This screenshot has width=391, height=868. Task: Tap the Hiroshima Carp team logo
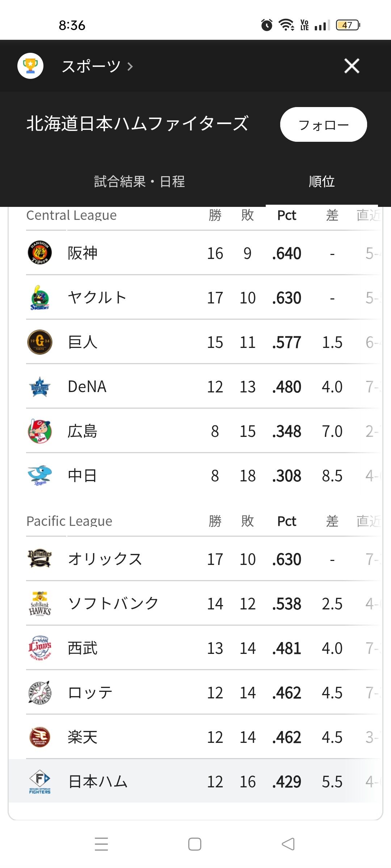(40, 431)
